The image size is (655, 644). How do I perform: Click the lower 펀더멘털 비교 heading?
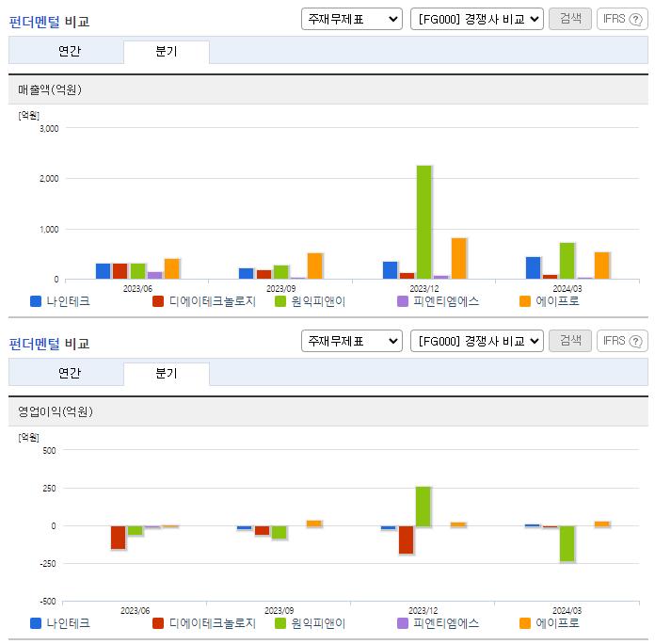click(49, 344)
